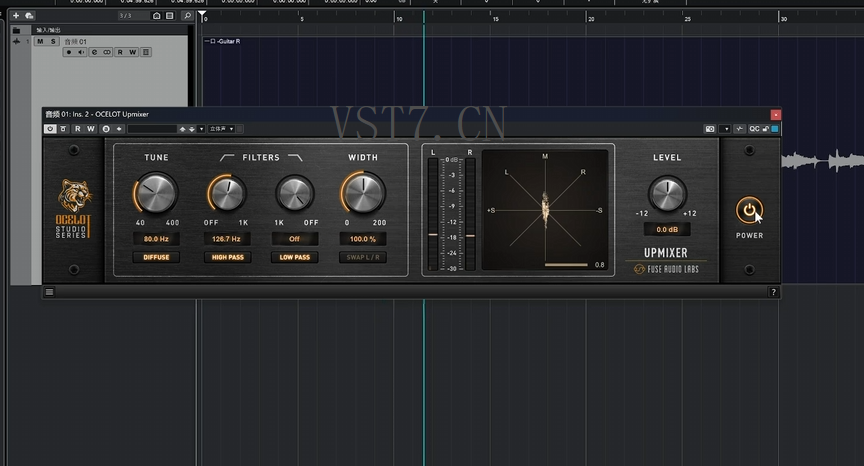Click the 100.0 % width value
864x466 pixels.
363,239
